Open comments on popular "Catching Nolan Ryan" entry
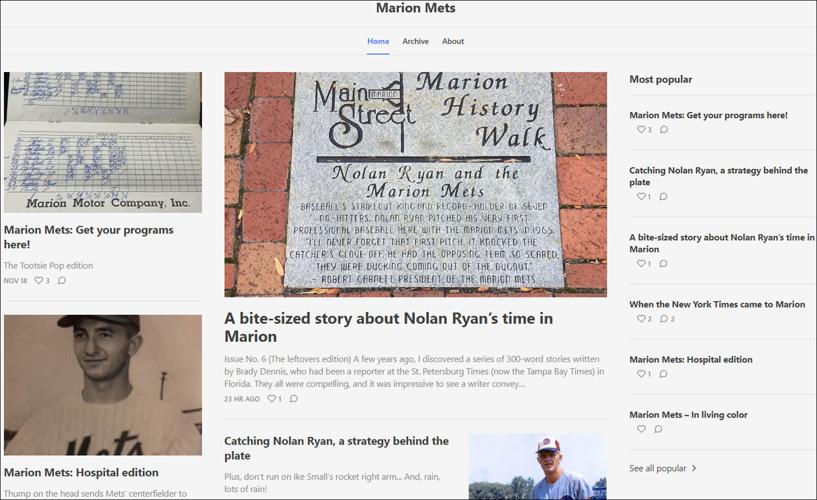 663,196
